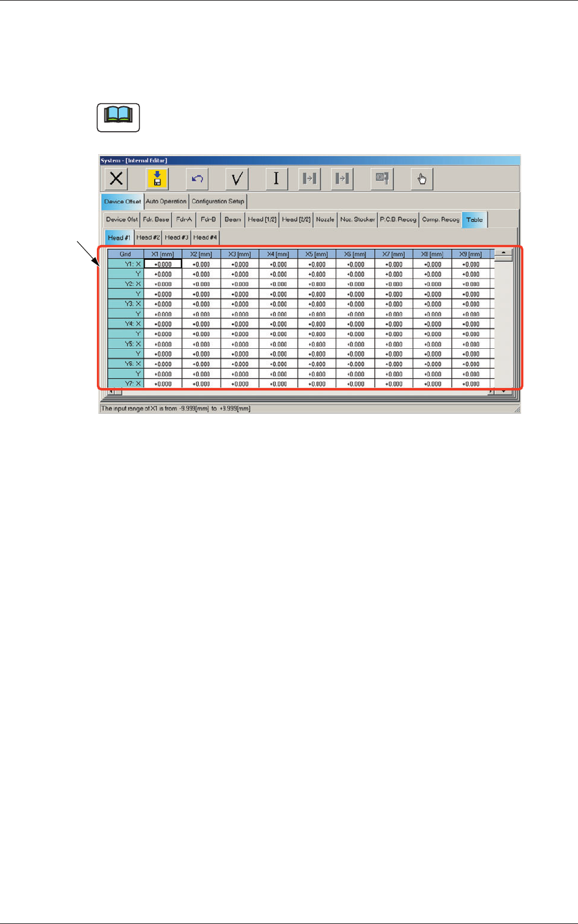Open the Head [1/2] sub-tab

tap(262, 219)
